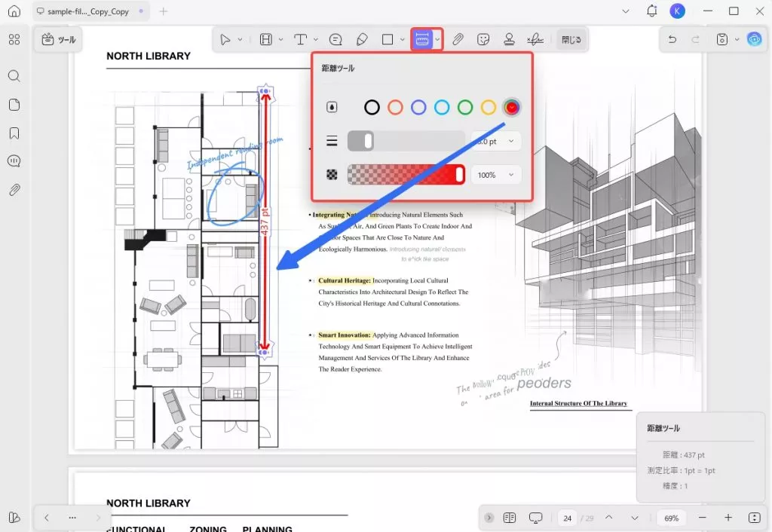Choose the green color swatch

click(x=464, y=107)
